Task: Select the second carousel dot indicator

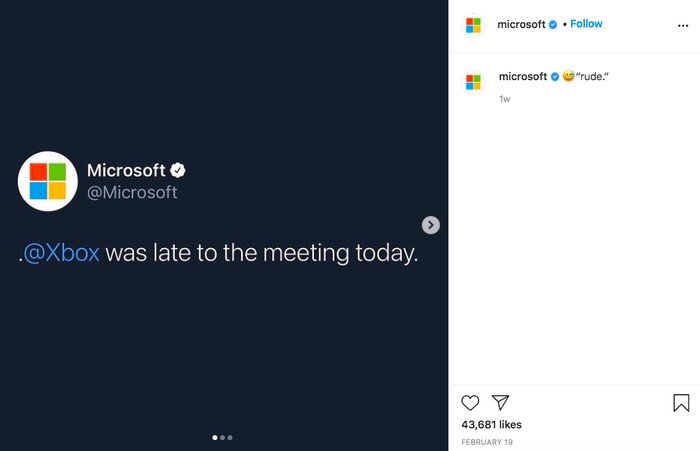Action: [222, 438]
